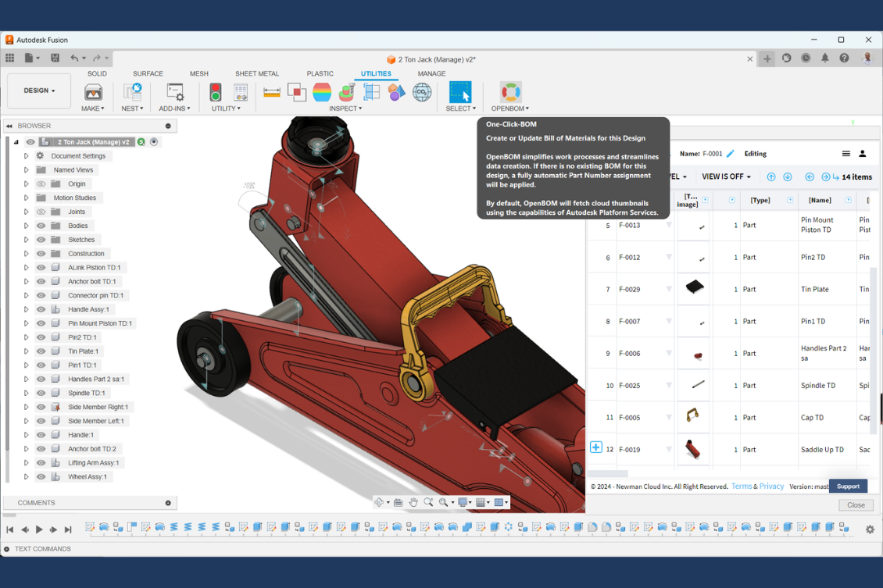Switch to the Plastic tab
This screenshot has width=883, height=588.
320,73
